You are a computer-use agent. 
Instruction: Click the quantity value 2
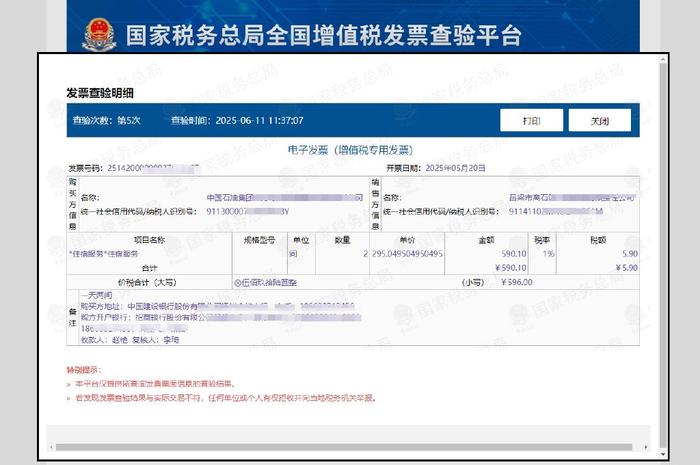pos(365,253)
